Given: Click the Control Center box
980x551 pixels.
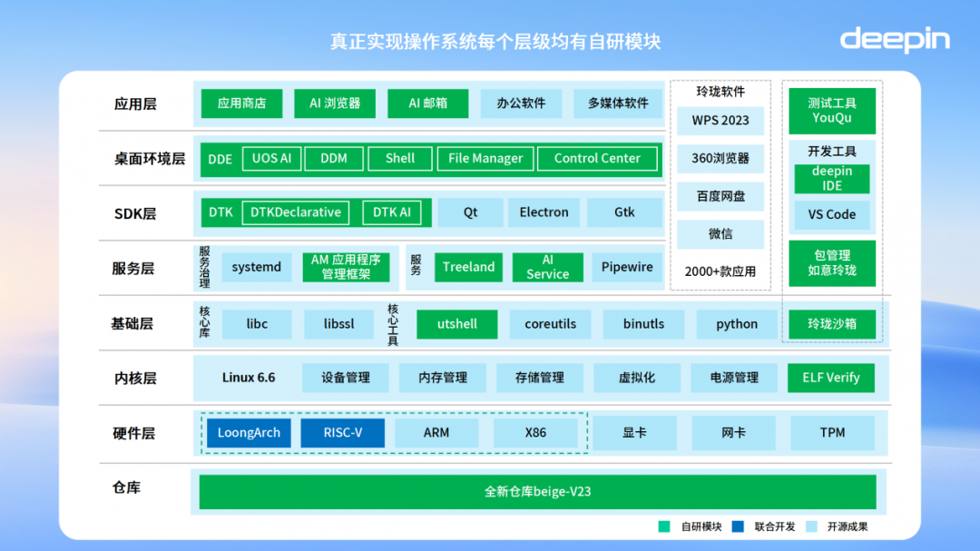Looking at the screenshot, I should (597, 158).
